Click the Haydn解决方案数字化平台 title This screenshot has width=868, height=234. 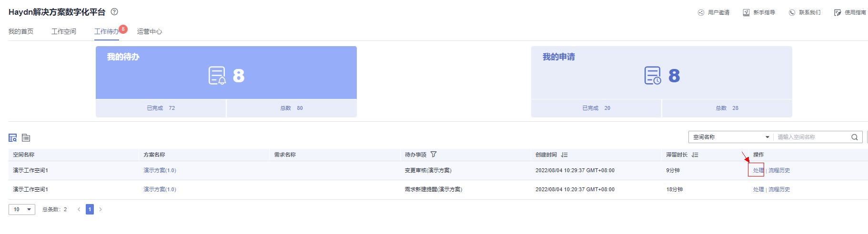click(57, 12)
